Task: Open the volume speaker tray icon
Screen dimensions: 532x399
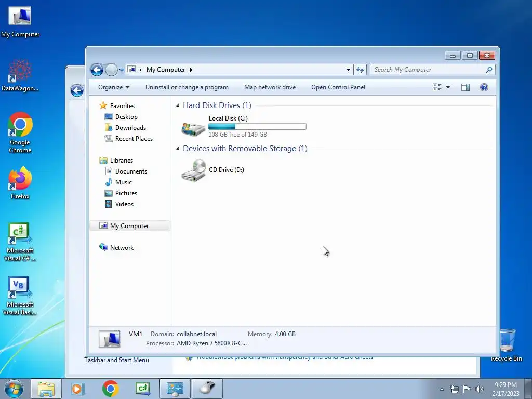Action: (479, 389)
